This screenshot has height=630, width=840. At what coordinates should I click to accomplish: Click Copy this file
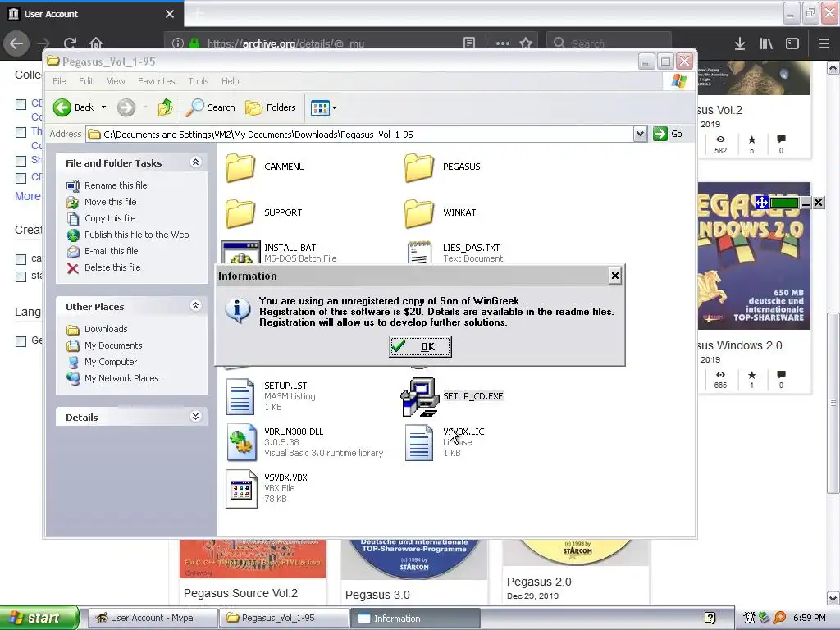110,218
